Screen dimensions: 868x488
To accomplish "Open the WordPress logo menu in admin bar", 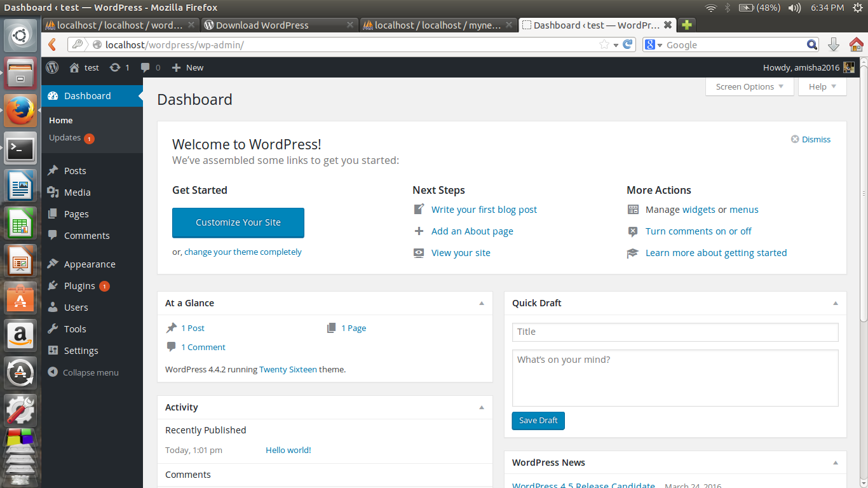I will (x=52, y=67).
